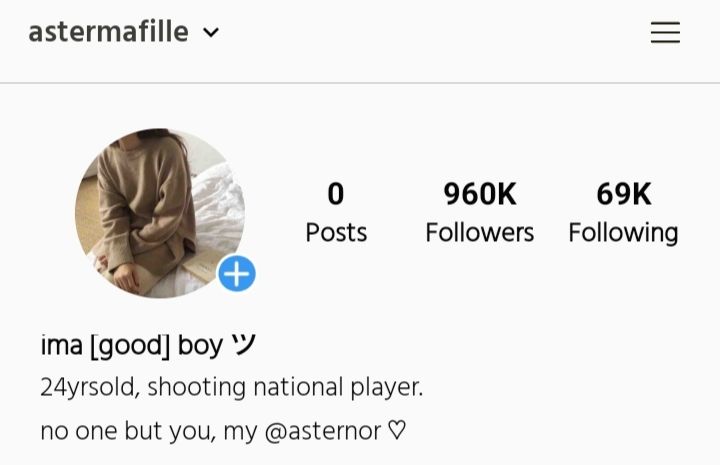Tap the blue plus story icon
The width and height of the screenshot is (720, 465).
[236, 274]
